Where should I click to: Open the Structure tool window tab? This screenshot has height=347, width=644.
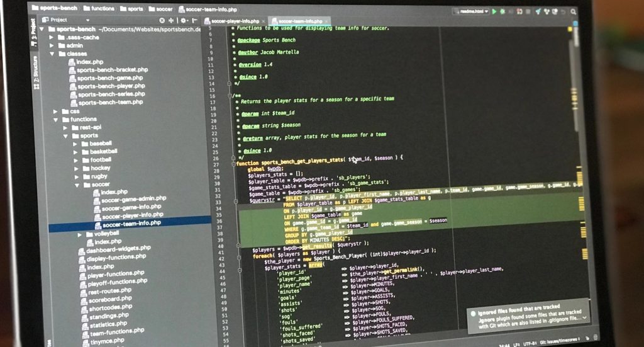pos(36,72)
